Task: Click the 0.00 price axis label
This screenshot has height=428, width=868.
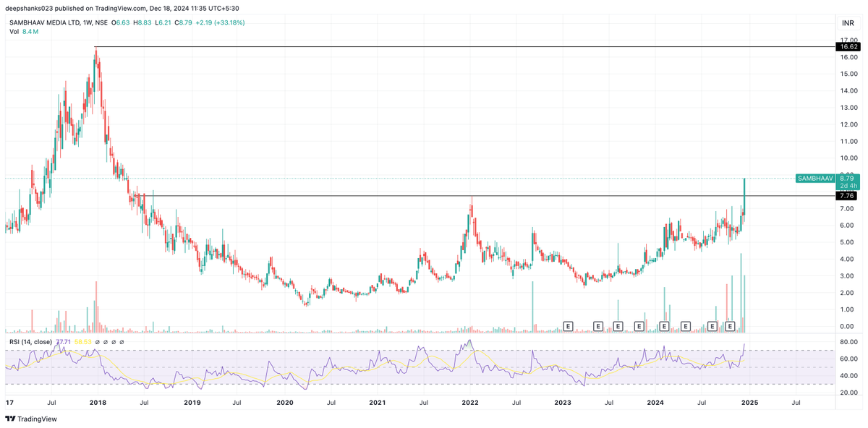Action: [x=848, y=326]
